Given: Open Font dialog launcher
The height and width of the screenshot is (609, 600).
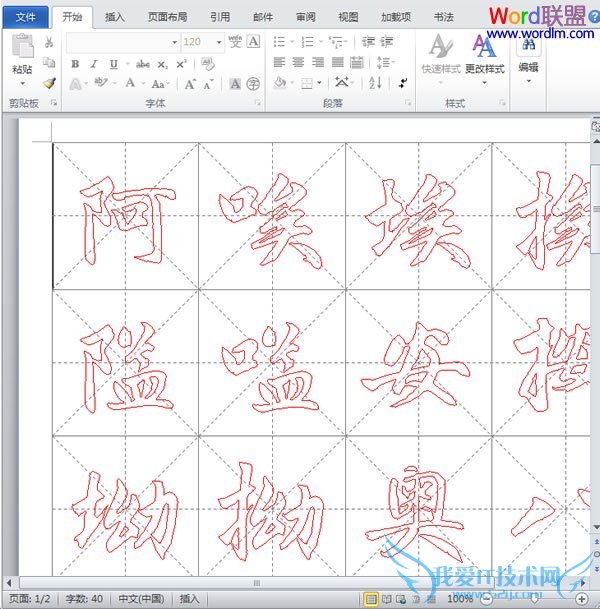Looking at the screenshot, I should [257, 103].
